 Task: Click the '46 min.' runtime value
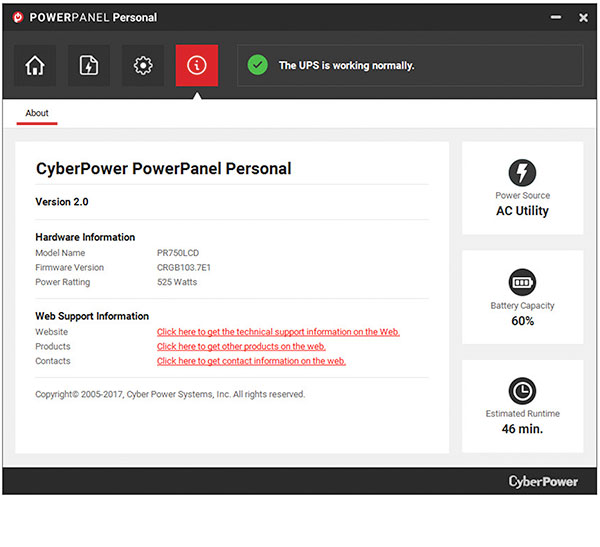pos(522,429)
